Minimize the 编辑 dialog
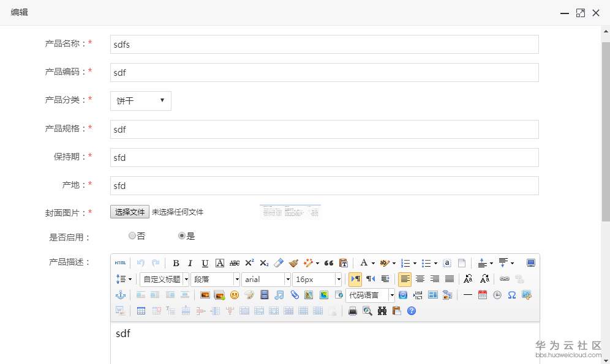Viewport: 610px width, 364px height. pos(565,13)
